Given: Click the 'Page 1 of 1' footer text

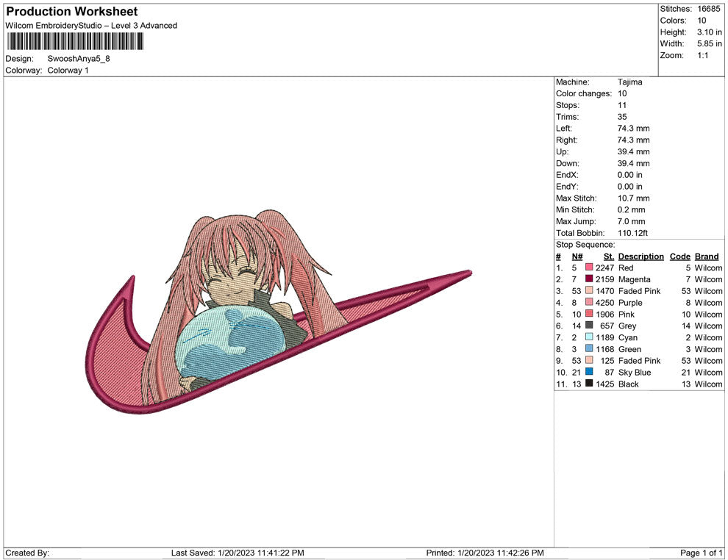Looking at the screenshot, I should coord(701,553).
